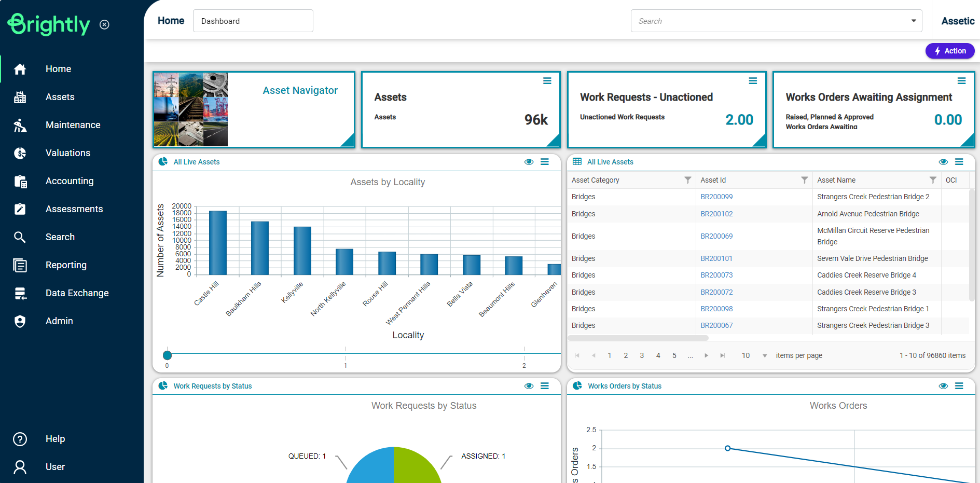Jump to last page arrow in pager

click(x=722, y=355)
